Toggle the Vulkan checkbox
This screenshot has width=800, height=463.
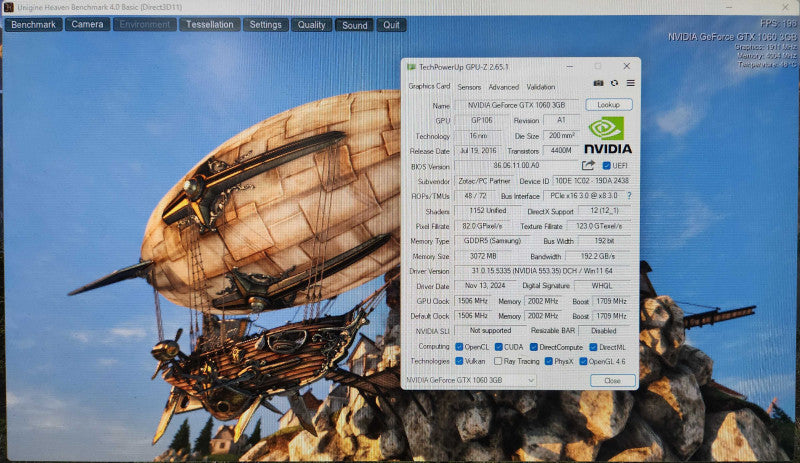pos(459,361)
